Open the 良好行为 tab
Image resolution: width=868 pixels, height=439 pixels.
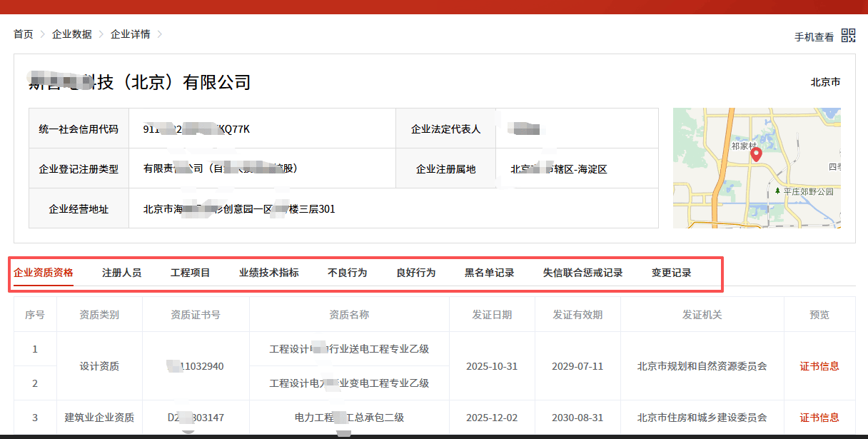pyautogui.click(x=416, y=273)
